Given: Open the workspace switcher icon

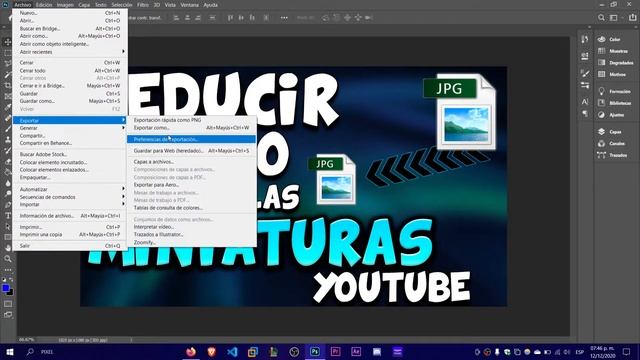Looking at the screenshot, I should coord(613,18).
